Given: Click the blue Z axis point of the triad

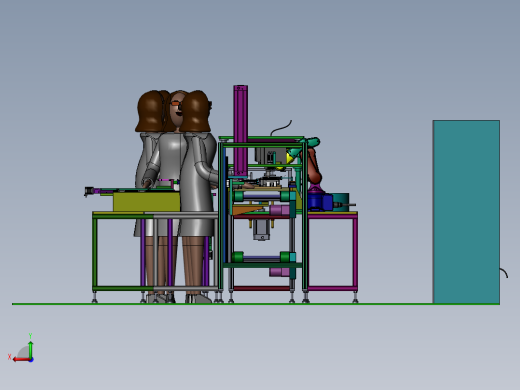Looking at the screenshot, I should pyautogui.click(x=31, y=360).
